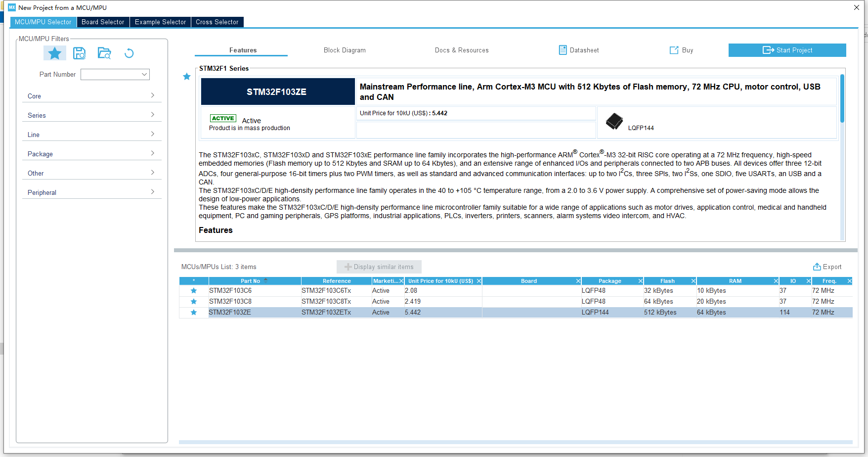Click the description panel vertical scrollbar
Viewport: 868px width, 457px height.
pos(842,99)
